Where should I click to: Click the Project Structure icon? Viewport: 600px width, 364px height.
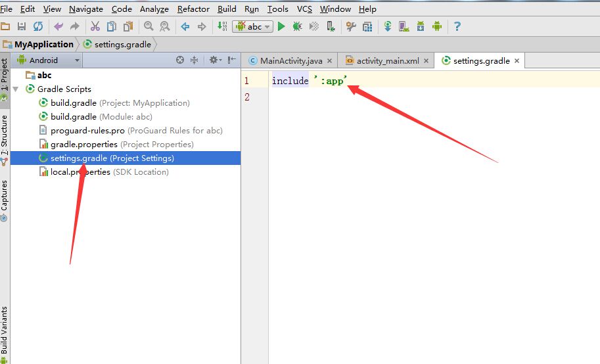pos(367,26)
